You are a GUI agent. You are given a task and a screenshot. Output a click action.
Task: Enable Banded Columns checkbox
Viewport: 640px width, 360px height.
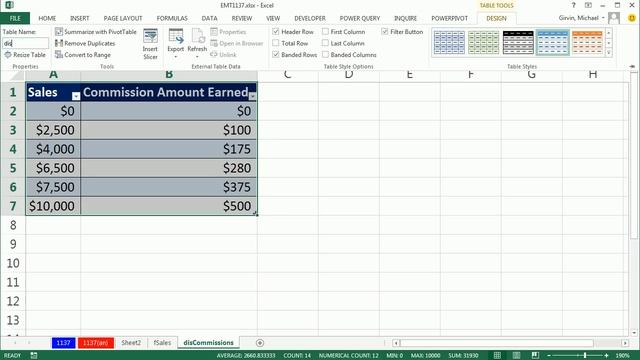pos(325,54)
